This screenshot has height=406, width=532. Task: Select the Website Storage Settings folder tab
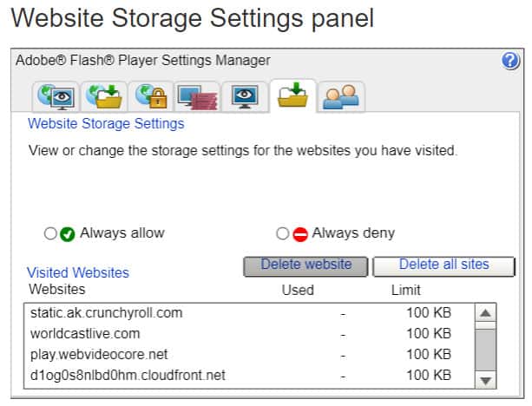point(292,95)
